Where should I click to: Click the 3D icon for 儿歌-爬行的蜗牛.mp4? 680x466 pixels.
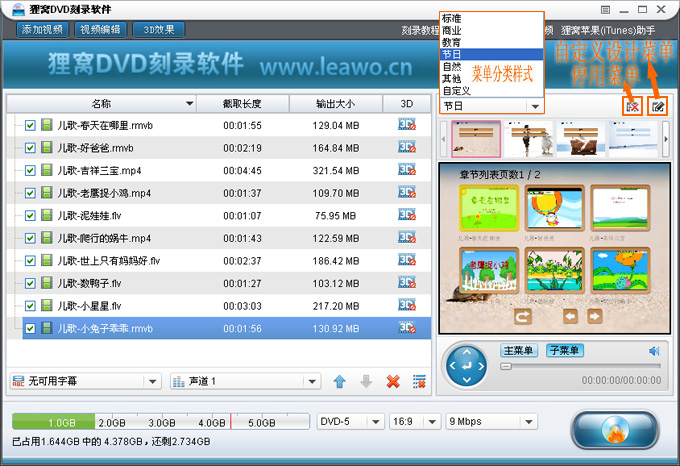407,238
